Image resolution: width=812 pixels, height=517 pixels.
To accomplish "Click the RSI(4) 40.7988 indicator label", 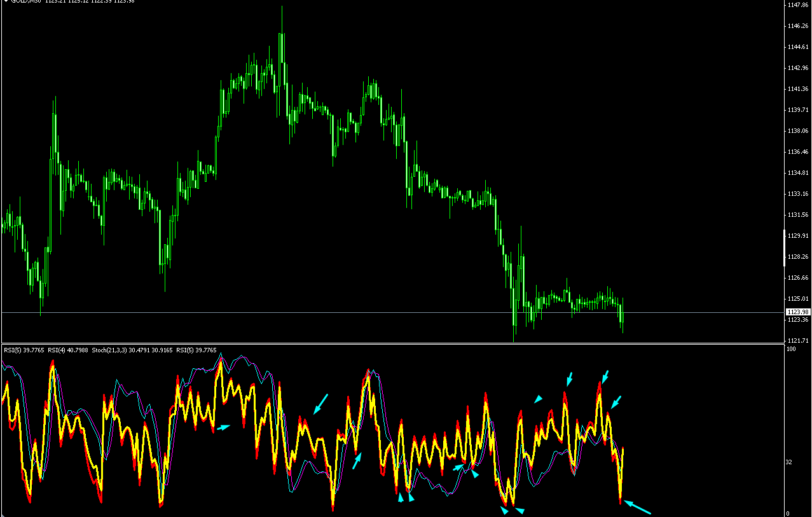I will click(69, 350).
